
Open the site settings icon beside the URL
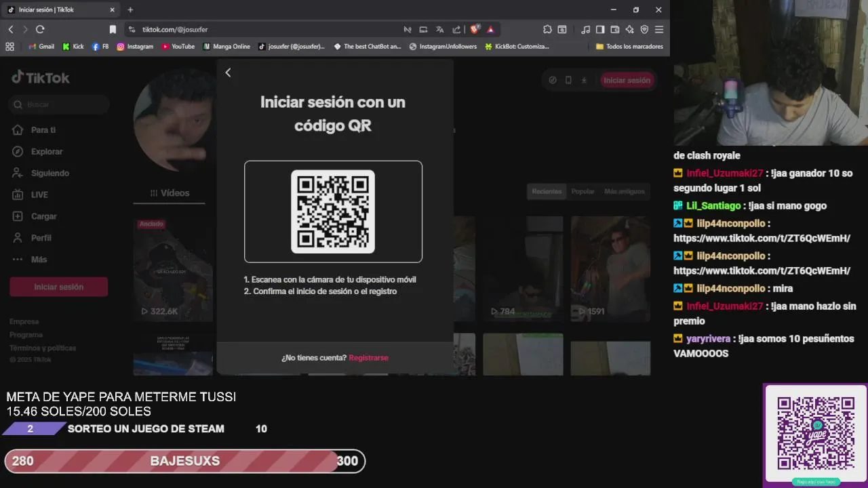(132, 29)
